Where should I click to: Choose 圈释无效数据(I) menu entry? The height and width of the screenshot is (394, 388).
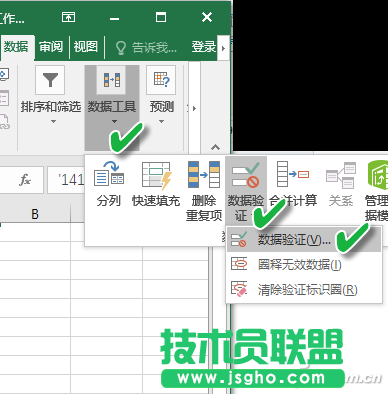pos(304,265)
